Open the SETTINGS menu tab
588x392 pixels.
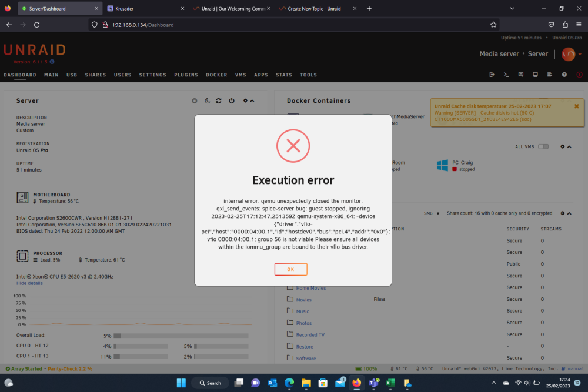click(x=153, y=75)
